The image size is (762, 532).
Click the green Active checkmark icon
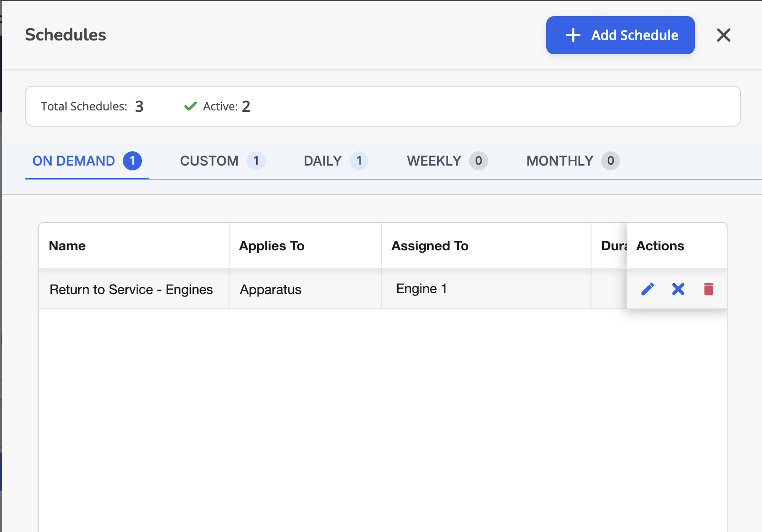[x=190, y=106]
